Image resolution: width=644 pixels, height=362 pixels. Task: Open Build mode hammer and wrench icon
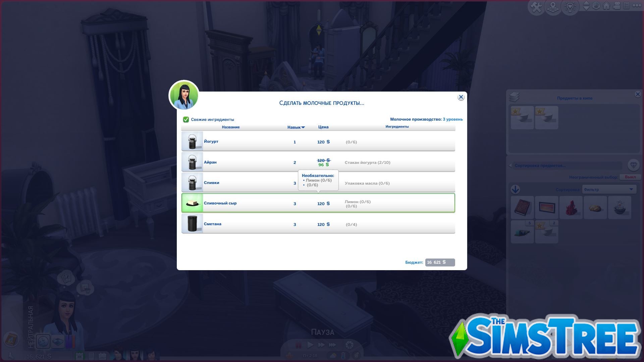536,7
